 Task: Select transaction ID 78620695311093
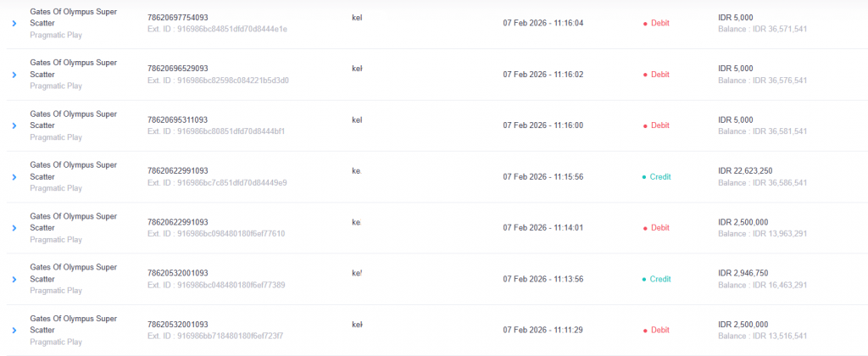pos(177,120)
